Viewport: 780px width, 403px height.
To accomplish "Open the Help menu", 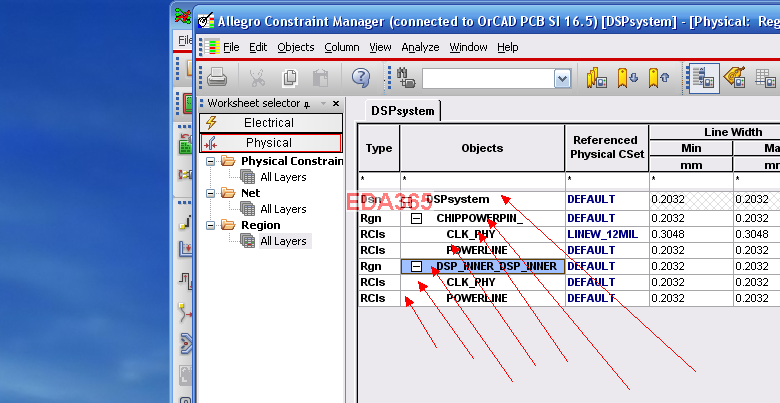I will tap(507, 47).
